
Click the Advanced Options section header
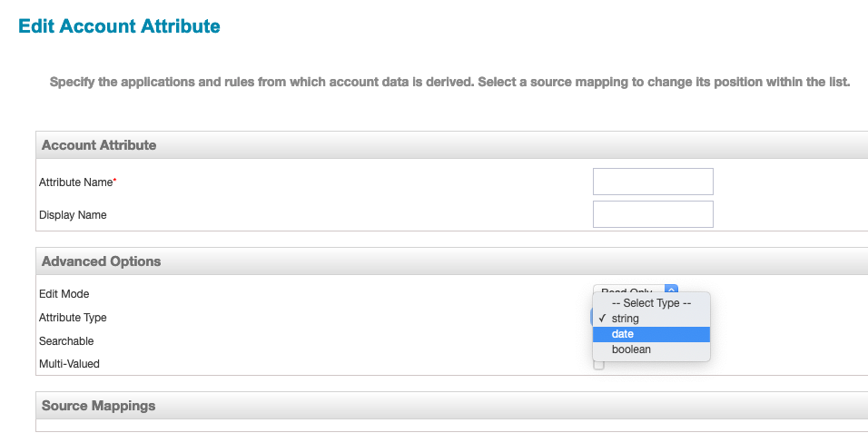click(x=102, y=261)
